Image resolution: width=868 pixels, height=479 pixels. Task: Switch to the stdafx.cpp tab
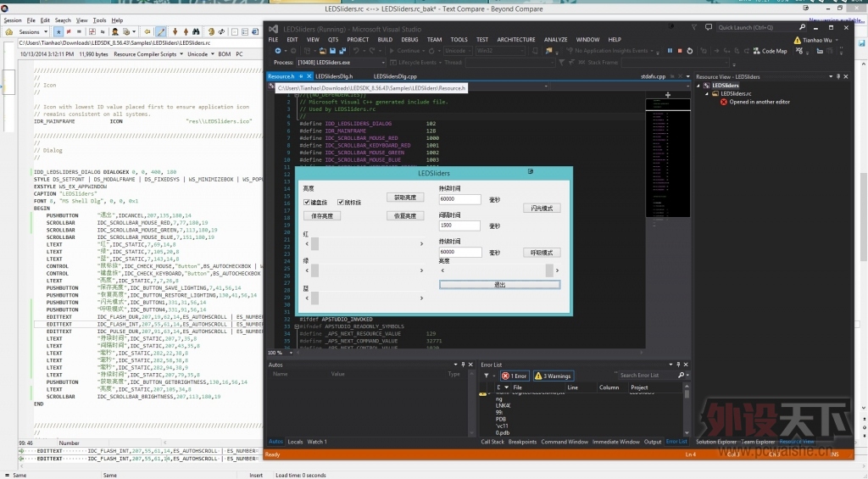click(x=654, y=76)
